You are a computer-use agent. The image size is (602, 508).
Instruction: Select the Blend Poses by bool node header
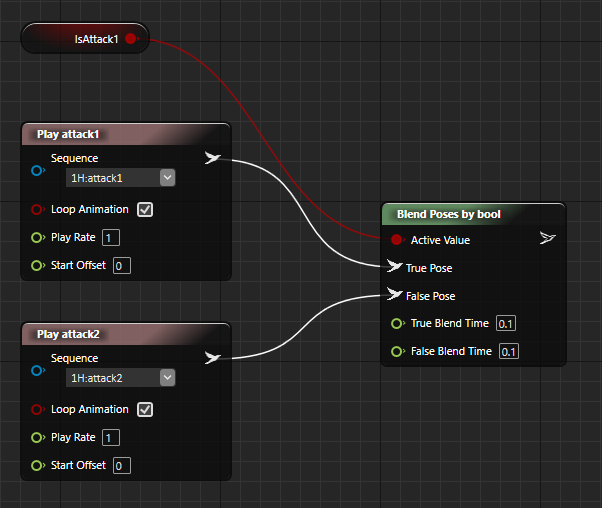pos(473,214)
